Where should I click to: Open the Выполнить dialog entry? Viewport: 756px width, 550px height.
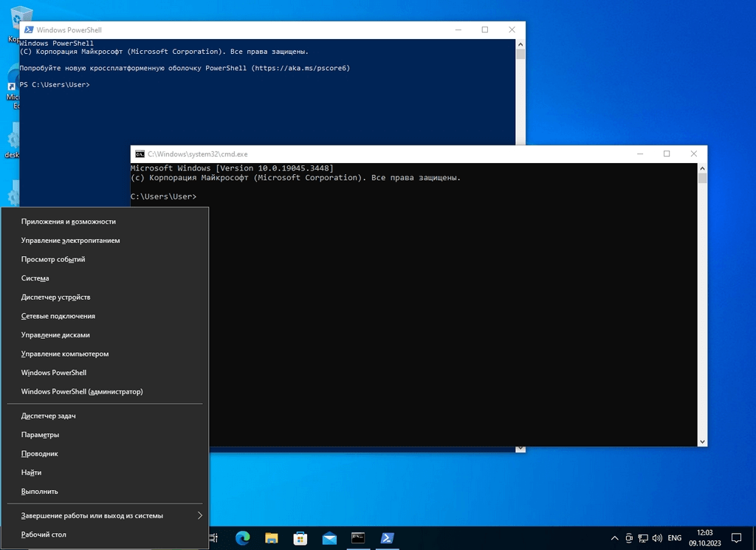[105, 491]
